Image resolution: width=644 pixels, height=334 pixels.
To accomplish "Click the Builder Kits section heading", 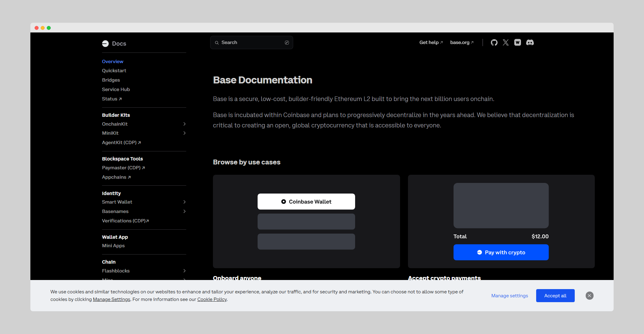I will (x=116, y=115).
